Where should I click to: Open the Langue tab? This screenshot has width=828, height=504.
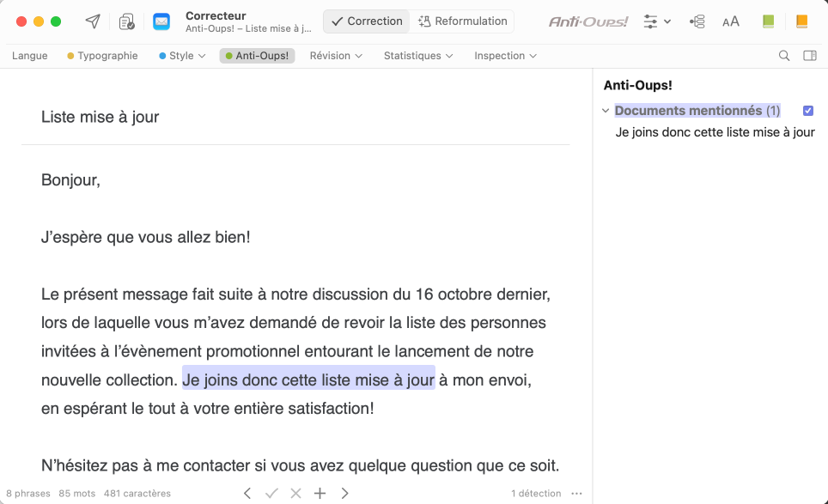pos(30,56)
